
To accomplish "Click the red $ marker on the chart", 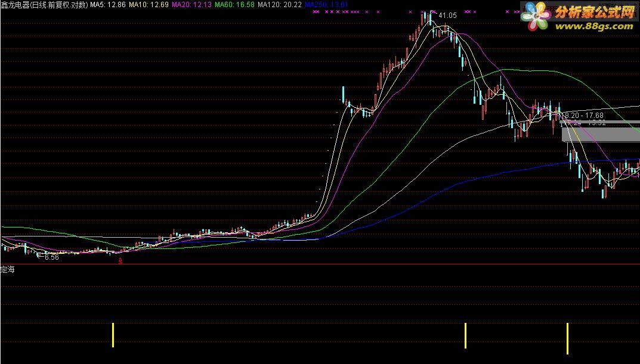I will pyautogui.click(x=120, y=261).
